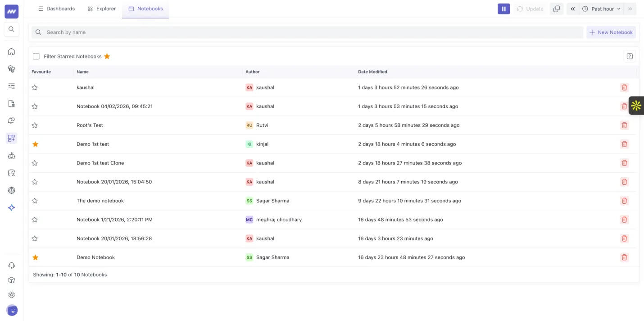The width and height of the screenshot is (644, 321).
Task: Select the Notebooks tab
Action: (145, 9)
